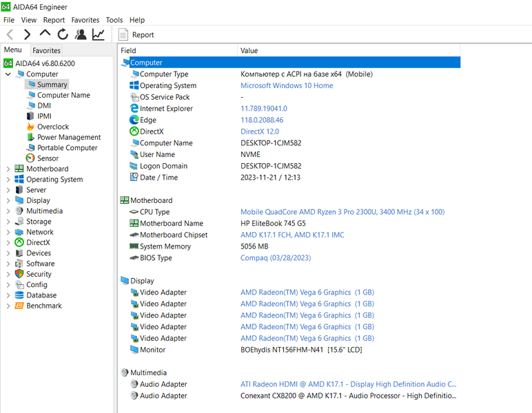
Task: Click the 5056 MB memory value
Action: point(254,246)
